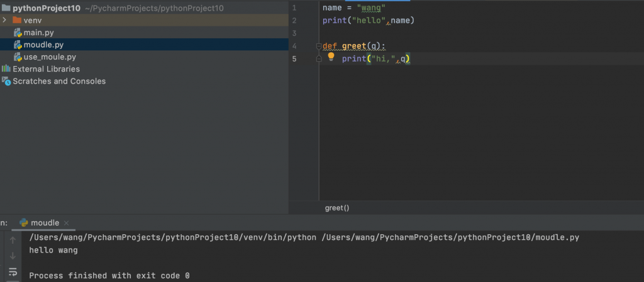The image size is (644, 282).
Task: Click greet() in the editor breadcrumb
Action: coord(337,208)
